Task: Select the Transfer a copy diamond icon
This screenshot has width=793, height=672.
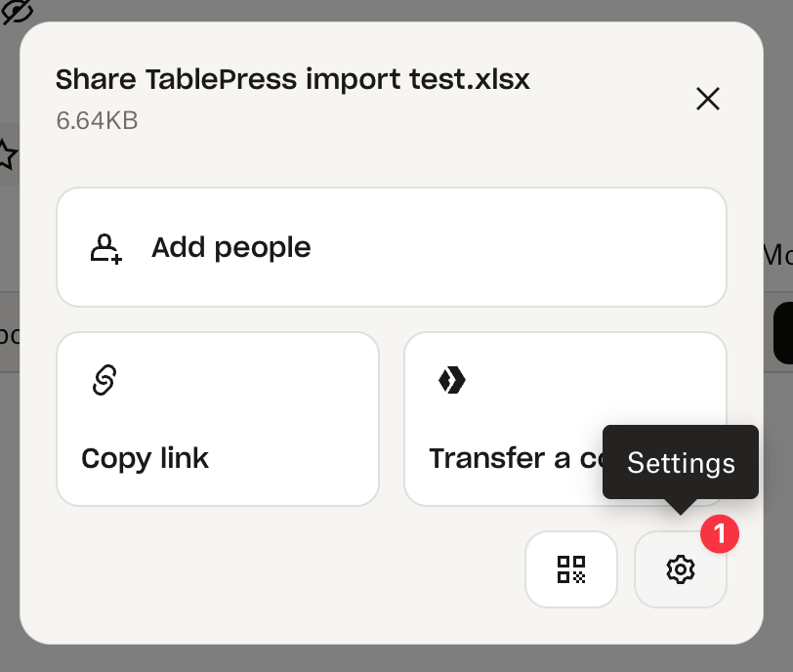Action: (452, 380)
